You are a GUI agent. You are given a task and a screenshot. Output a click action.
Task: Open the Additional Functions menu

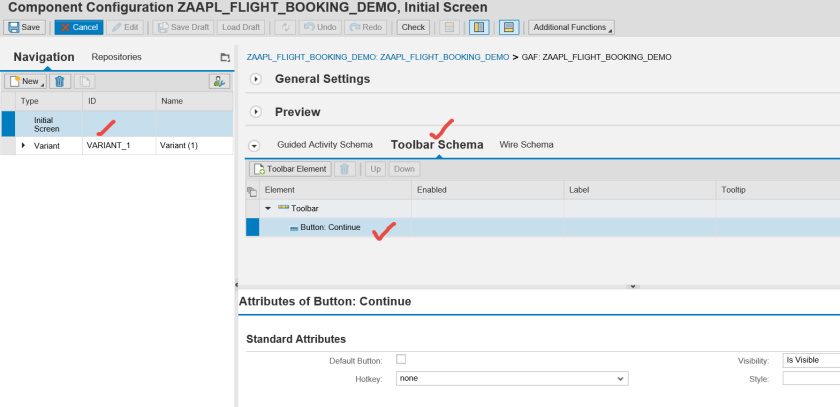tap(571, 27)
